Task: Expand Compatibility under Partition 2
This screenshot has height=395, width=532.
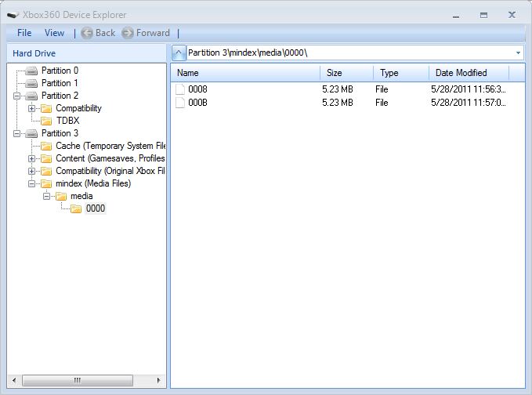Action: pos(31,109)
